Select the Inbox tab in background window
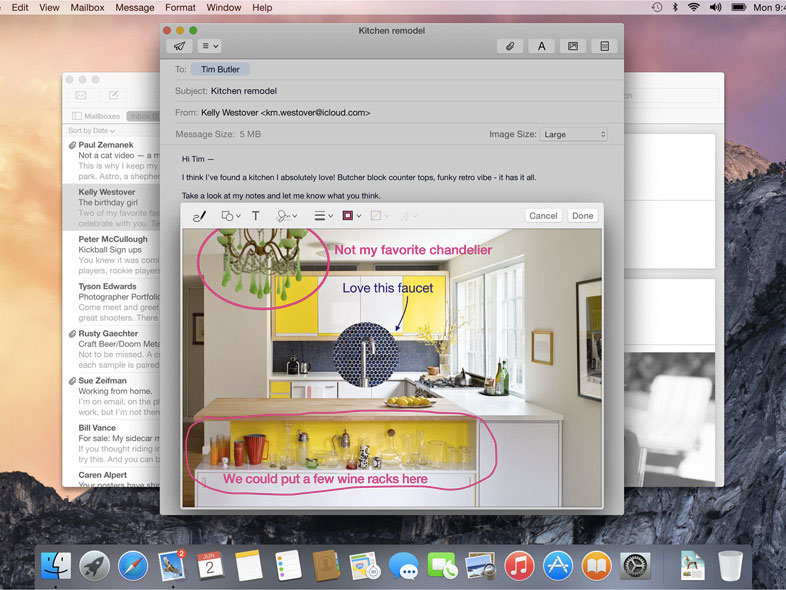Image resolution: width=786 pixels, height=590 pixels. [x=143, y=116]
